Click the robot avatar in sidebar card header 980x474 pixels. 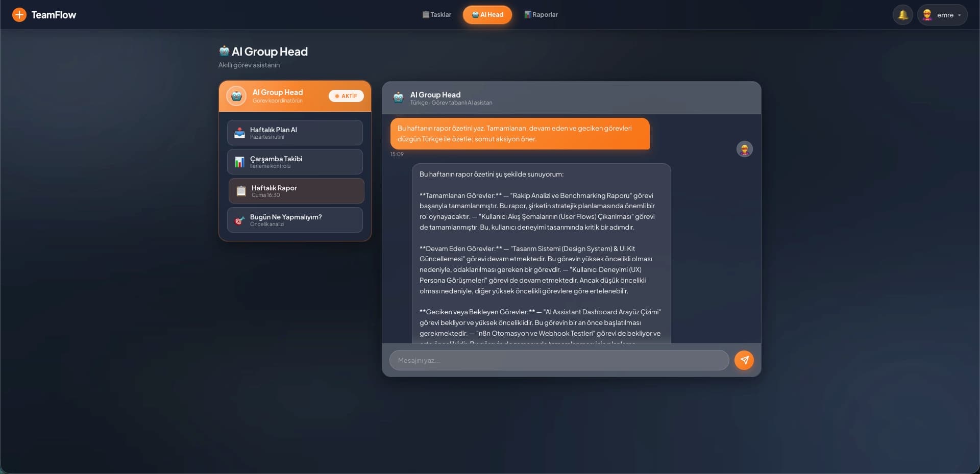pos(236,96)
